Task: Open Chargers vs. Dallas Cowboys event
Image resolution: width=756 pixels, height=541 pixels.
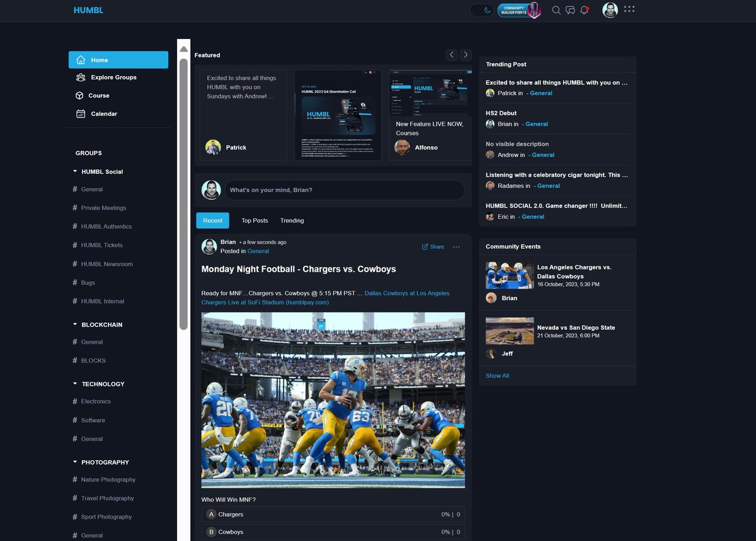Action: point(574,272)
